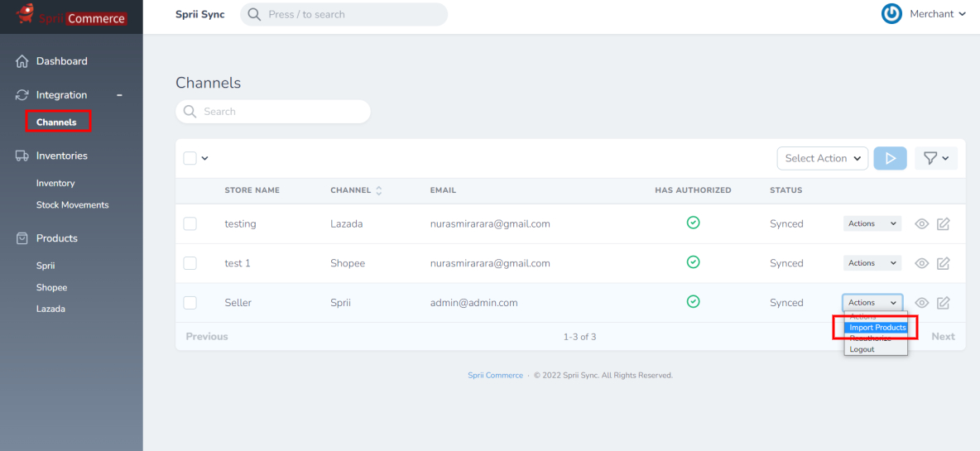Open the Sprii Commerce footer link
Viewport: 980px width, 451px height.
pyautogui.click(x=496, y=376)
